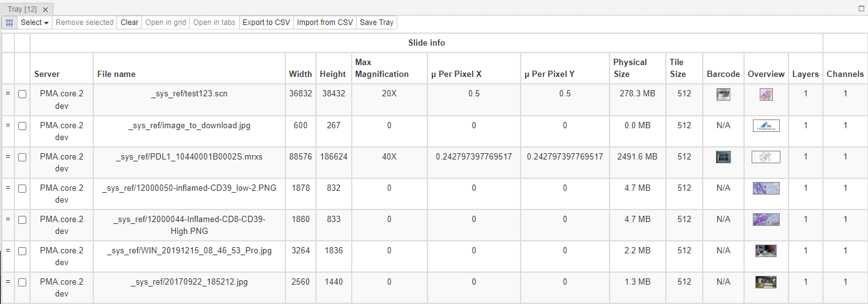Open overview thumbnail of WIN_20191215 jpg

(x=766, y=251)
